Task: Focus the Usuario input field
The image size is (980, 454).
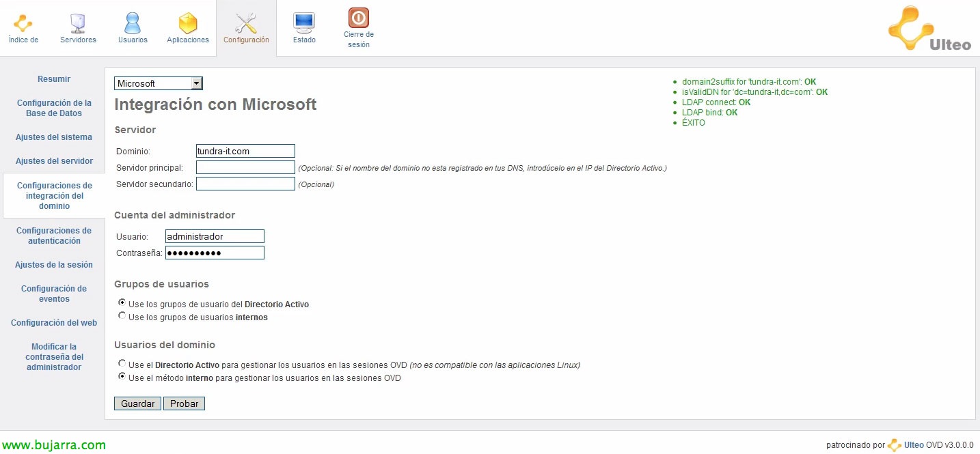Action: pos(215,236)
